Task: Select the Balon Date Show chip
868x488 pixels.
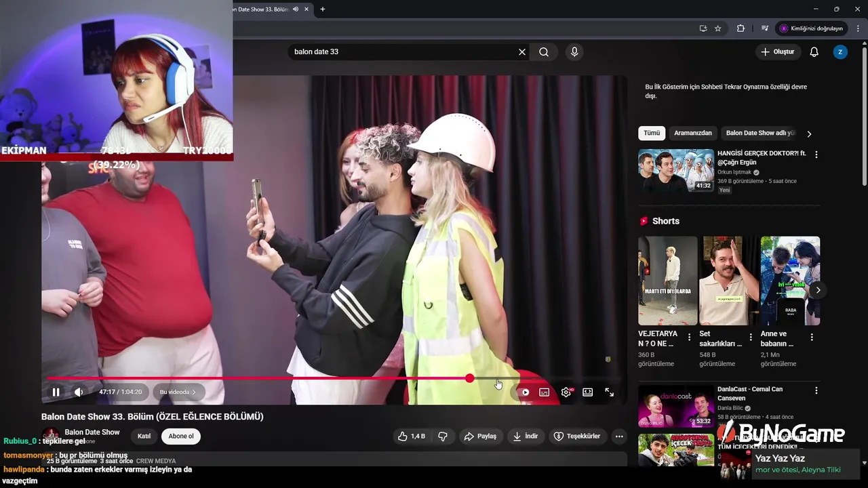Action: (x=759, y=133)
